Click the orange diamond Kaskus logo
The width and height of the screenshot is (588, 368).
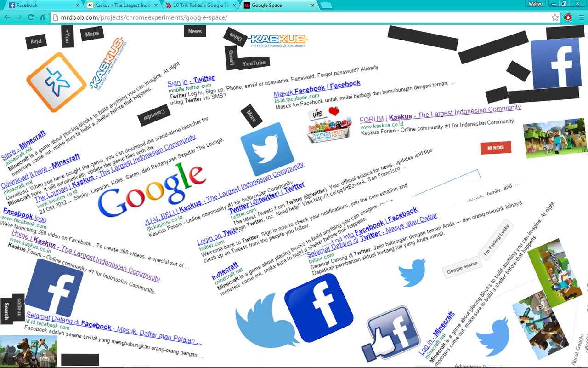57,82
